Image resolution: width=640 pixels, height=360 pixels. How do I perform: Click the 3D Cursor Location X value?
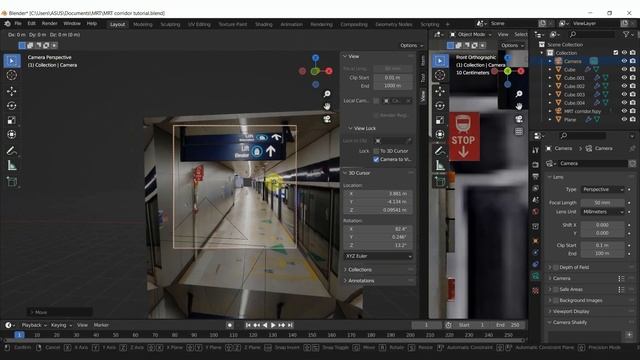pyautogui.click(x=378, y=194)
